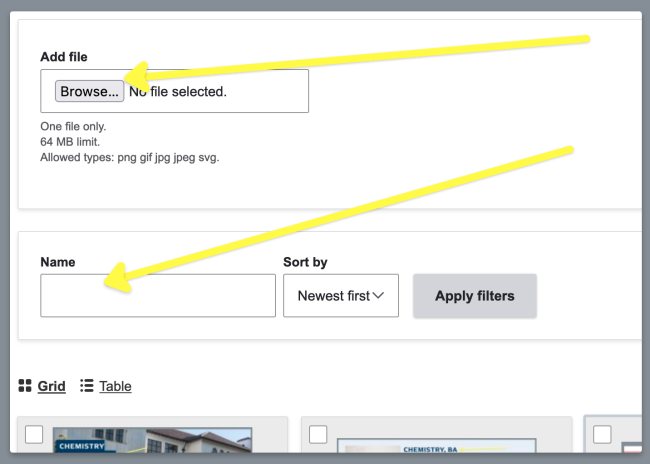Viewport: 650px width, 464px height.
Task: Click the Add file label
Action: point(64,57)
